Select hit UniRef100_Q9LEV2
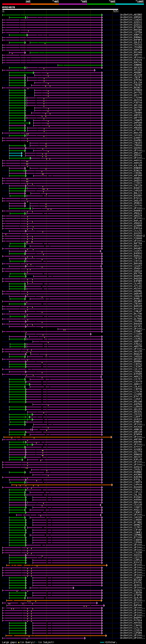146x644 pixels. 131,42
